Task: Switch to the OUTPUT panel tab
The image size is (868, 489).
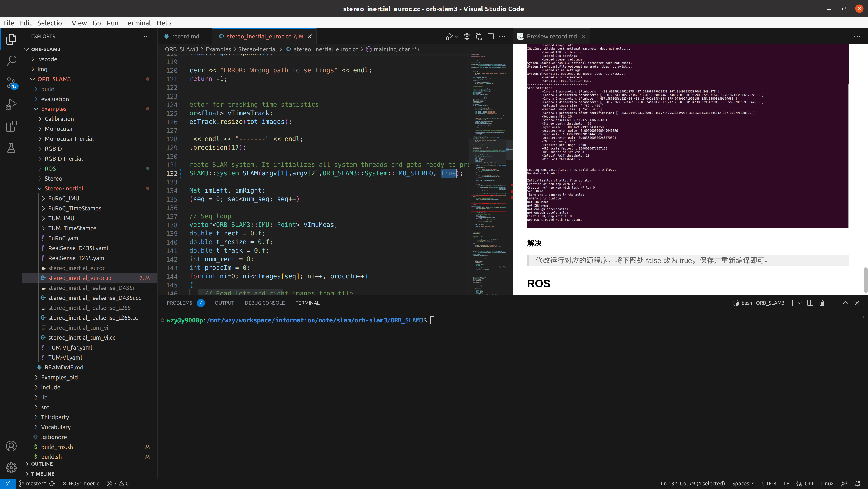Action: (224, 303)
